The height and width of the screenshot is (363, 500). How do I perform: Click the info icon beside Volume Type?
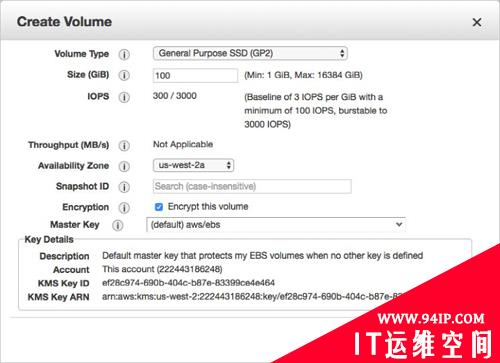coord(124,54)
